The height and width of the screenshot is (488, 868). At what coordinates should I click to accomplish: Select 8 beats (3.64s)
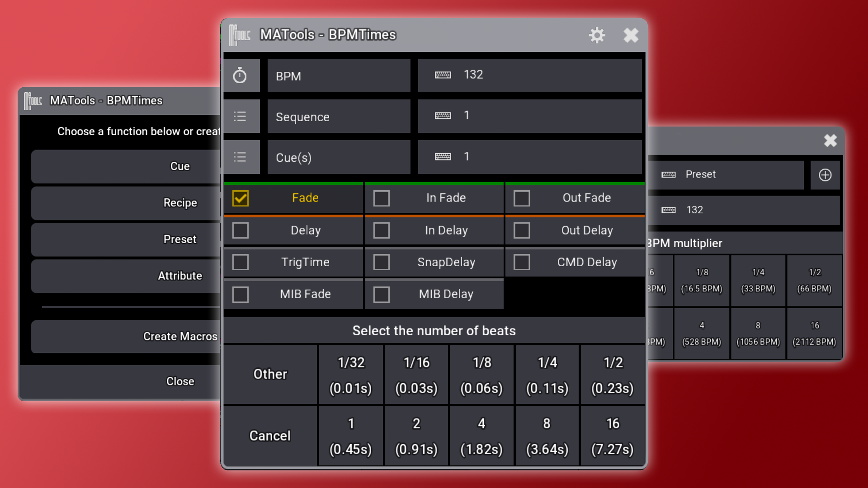(547, 436)
